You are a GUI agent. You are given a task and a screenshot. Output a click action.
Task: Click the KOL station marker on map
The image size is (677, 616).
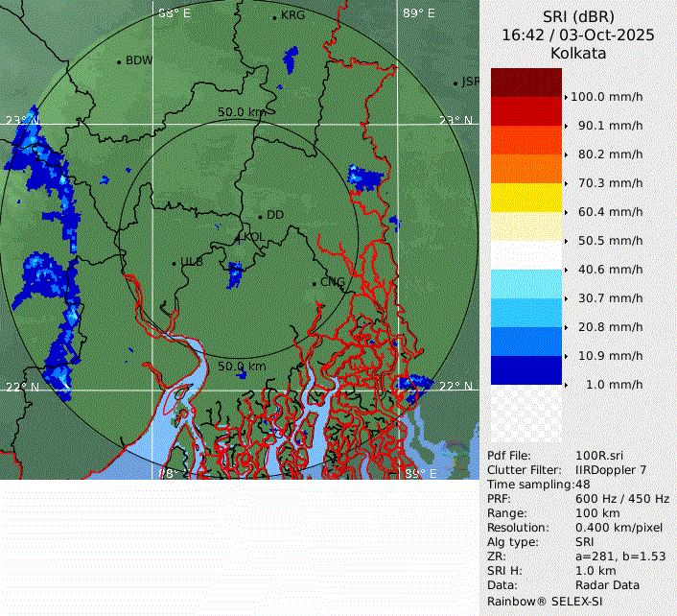tap(240, 237)
